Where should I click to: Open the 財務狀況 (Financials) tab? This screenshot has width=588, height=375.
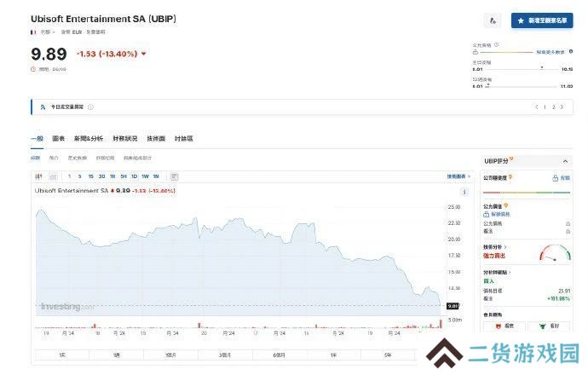pos(125,139)
